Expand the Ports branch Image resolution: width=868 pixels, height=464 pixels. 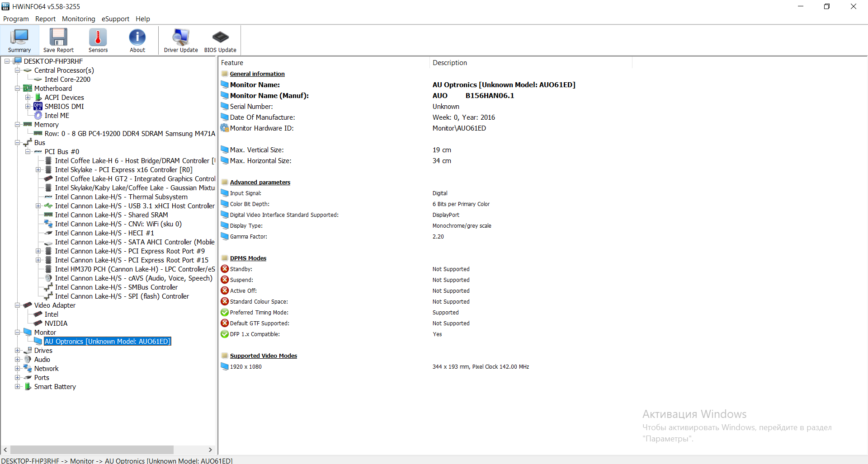click(x=18, y=378)
